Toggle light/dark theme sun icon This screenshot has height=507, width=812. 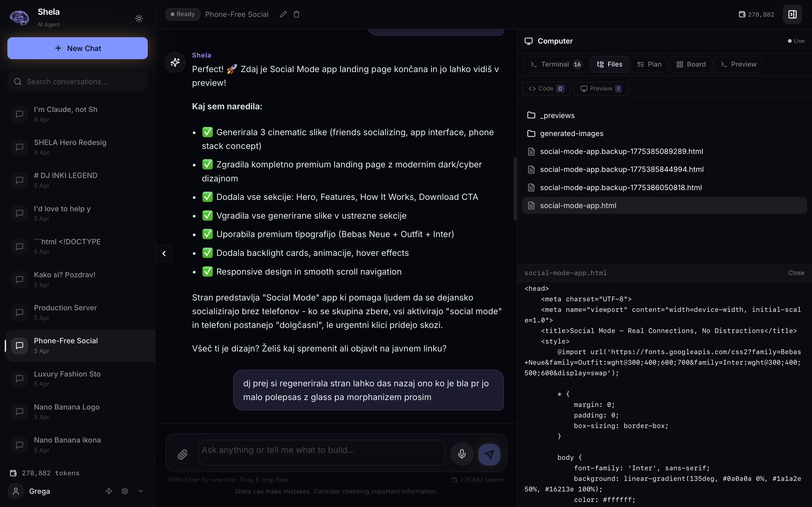tap(139, 18)
